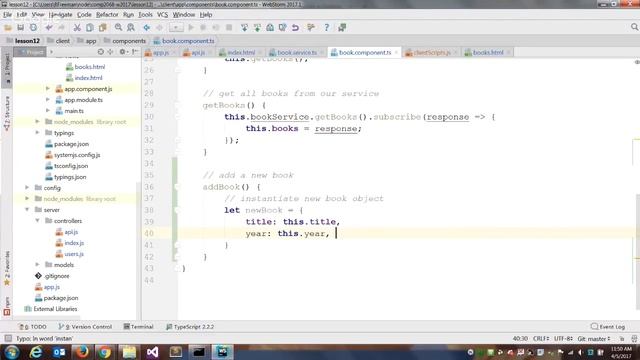This screenshot has height=360, width=640.
Task: Open the File menu
Action: pyautogui.click(x=7, y=15)
